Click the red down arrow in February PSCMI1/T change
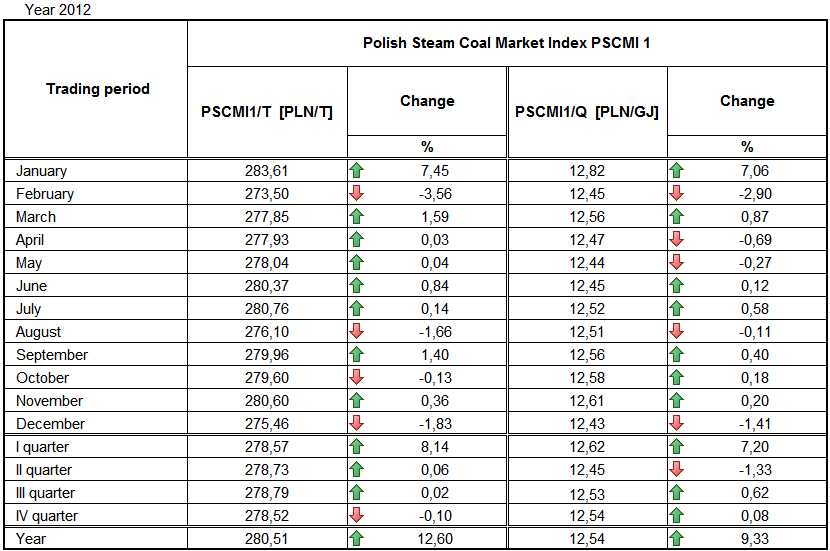Viewport: 830px width, 551px height. pos(357,194)
